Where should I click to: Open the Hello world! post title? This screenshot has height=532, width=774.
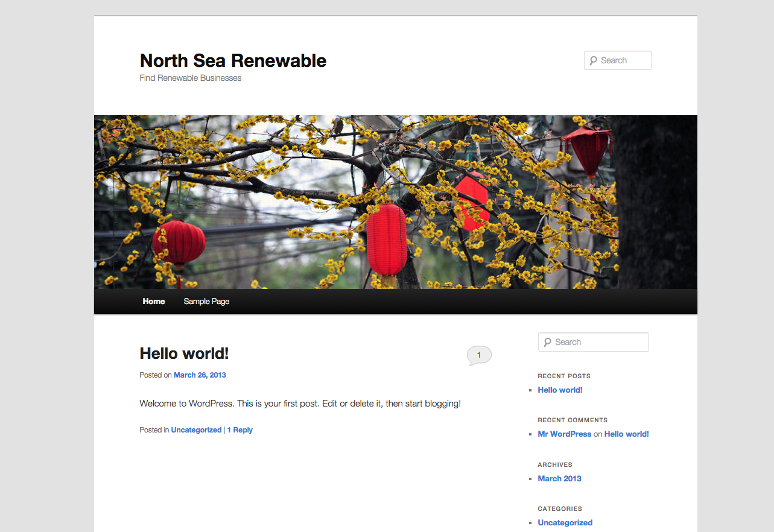pyautogui.click(x=184, y=353)
